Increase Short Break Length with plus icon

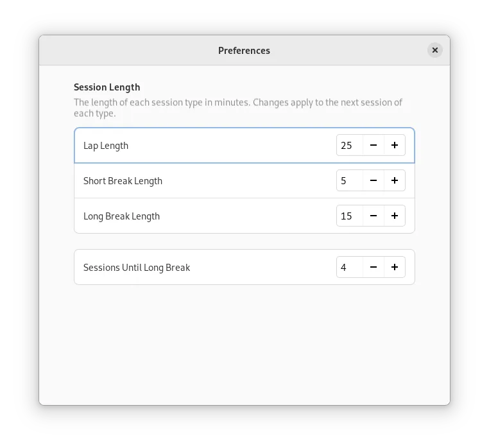[395, 180]
